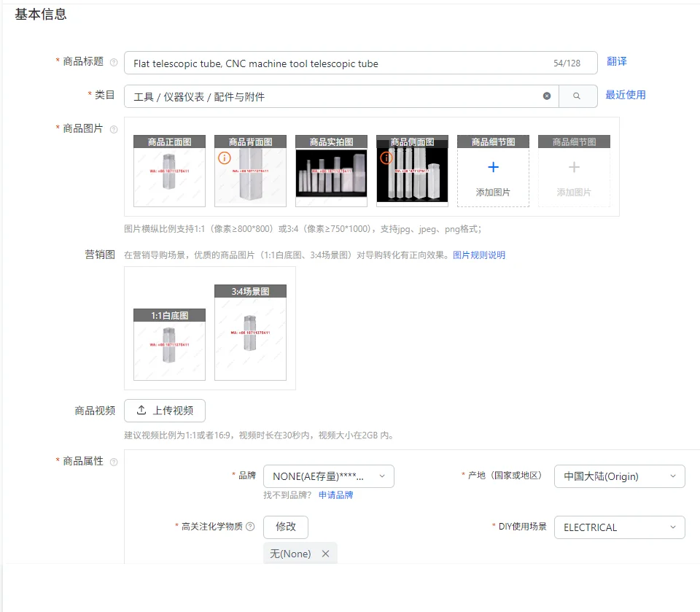Click the help icon beside 商品标题
Screen dimensions: 700x612
click(114, 63)
